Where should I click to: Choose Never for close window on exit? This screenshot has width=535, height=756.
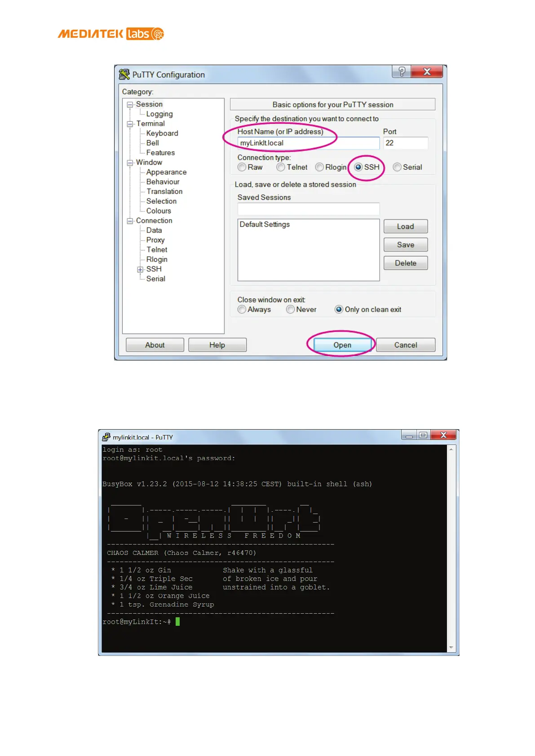pyautogui.click(x=291, y=309)
